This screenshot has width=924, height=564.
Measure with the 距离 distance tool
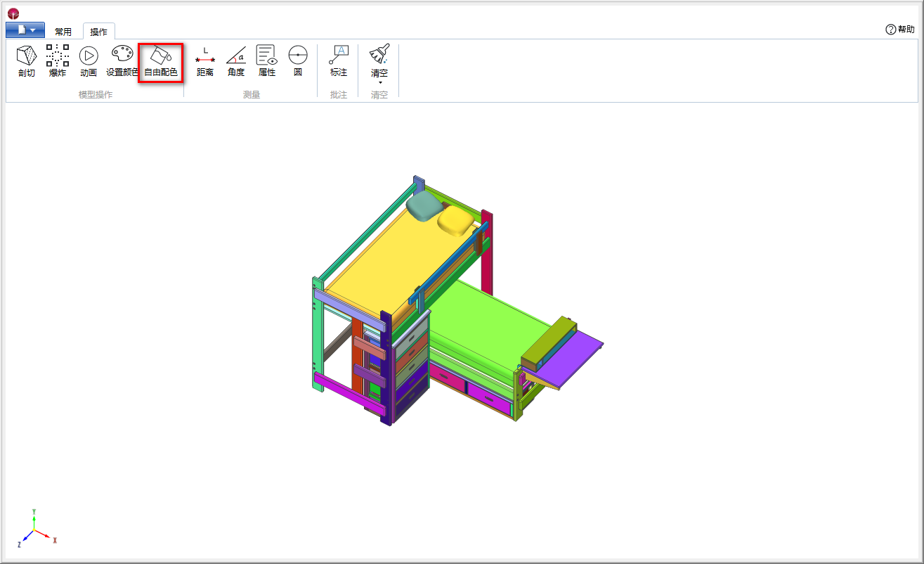204,61
